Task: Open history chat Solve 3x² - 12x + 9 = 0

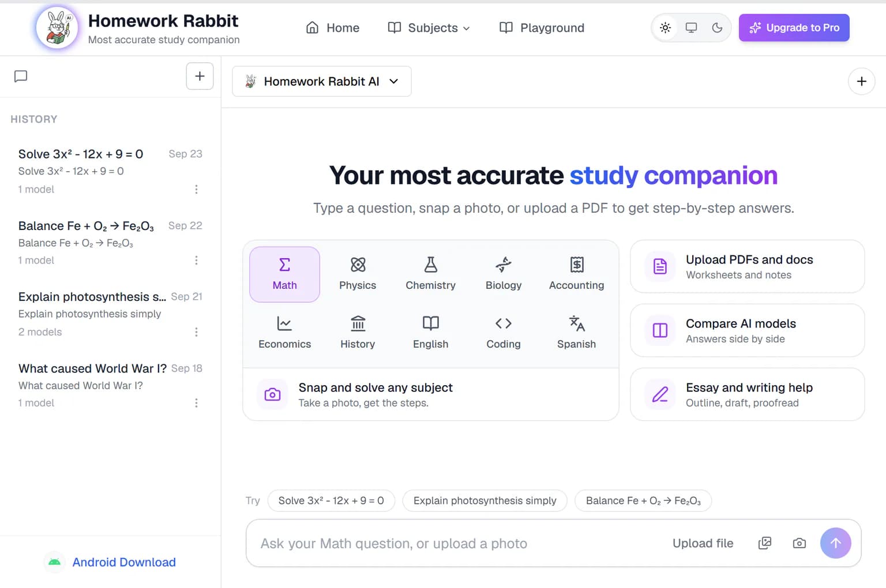Action: pyautogui.click(x=110, y=171)
